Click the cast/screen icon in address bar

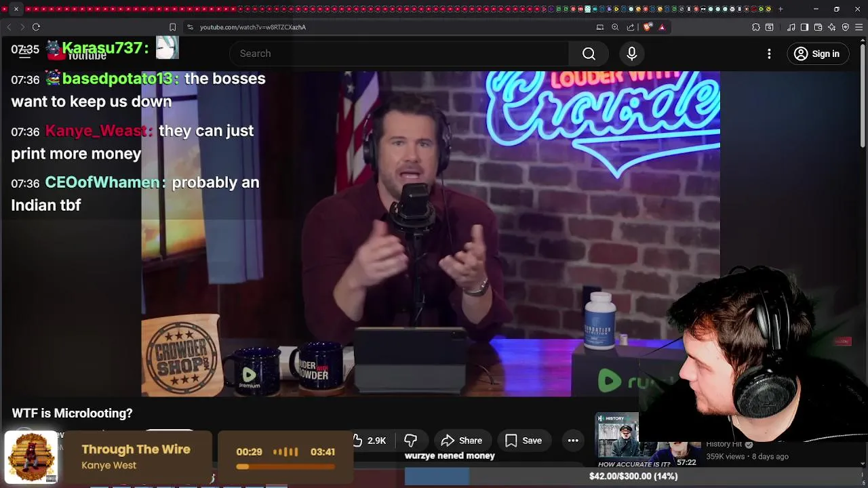pos(600,27)
